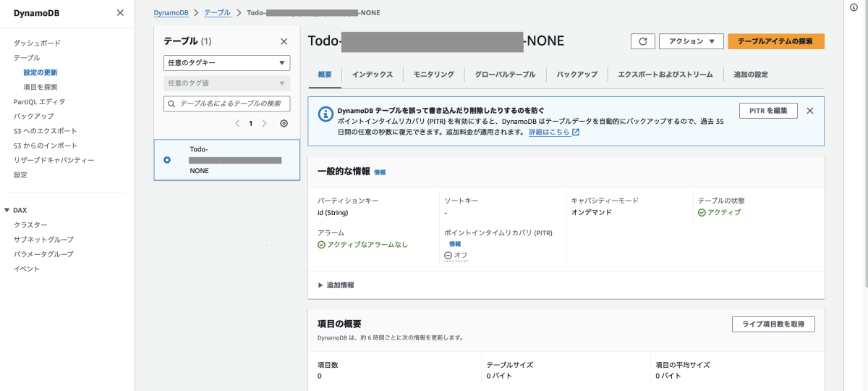Open サブネットグループ under DAX

(43, 240)
